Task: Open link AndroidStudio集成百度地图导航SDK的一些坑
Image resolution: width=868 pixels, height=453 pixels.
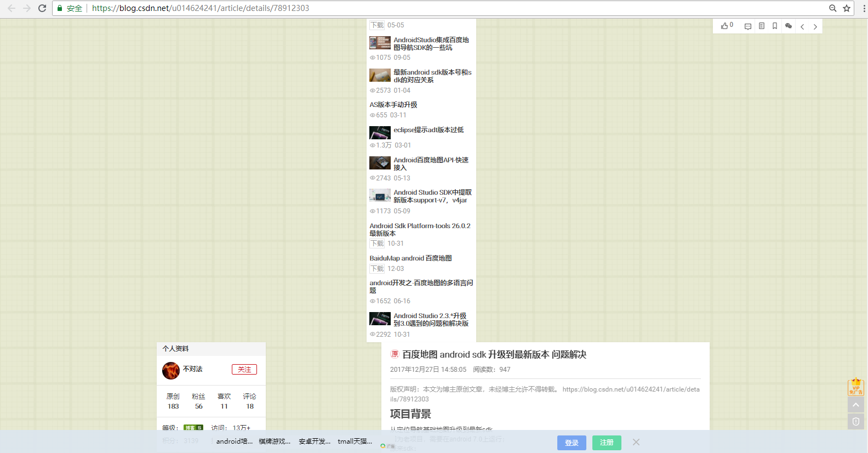Action: [x=431, y=44]
